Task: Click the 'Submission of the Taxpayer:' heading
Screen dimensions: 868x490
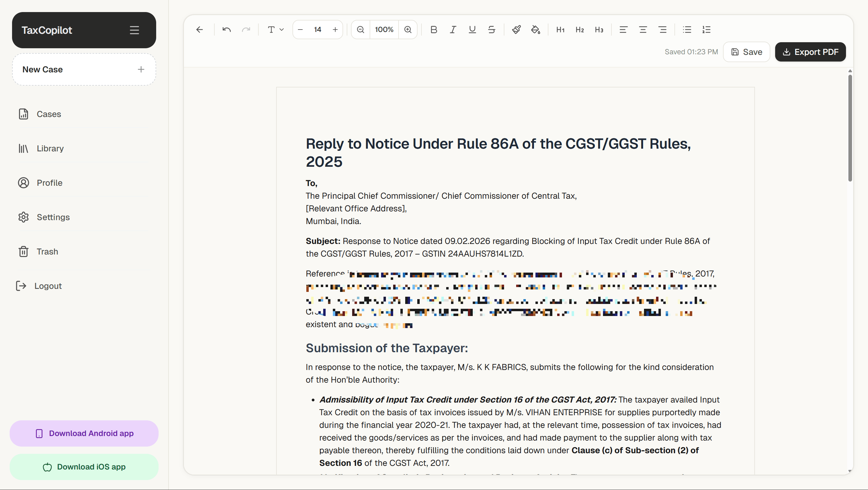Action: click(387, 348)
